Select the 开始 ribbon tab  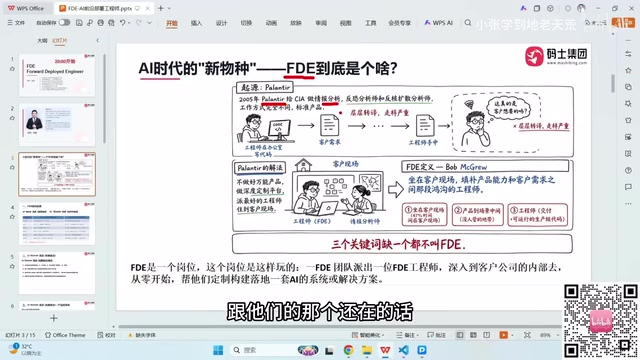[172, 23]
